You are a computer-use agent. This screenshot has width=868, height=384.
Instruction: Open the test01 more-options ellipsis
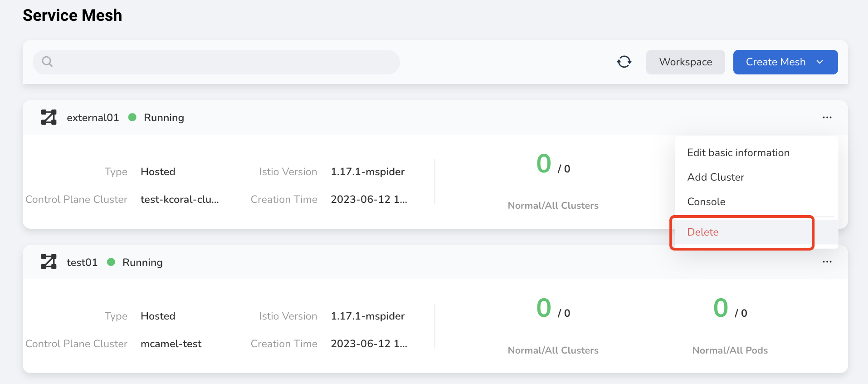[827, 262]
